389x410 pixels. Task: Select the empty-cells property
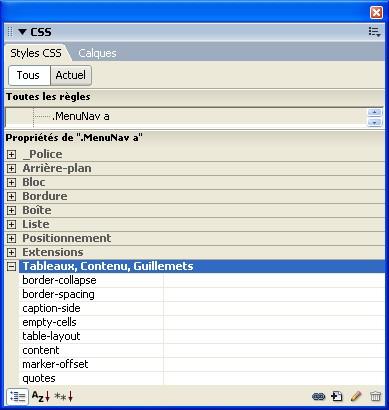click(49, 322)
